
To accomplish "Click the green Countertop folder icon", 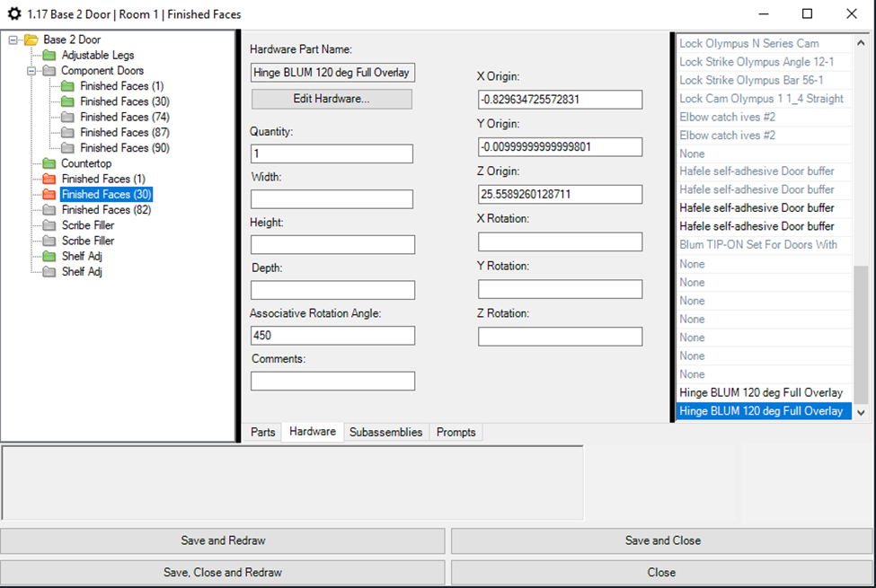I will pyautogui.click(x=49, y=163).
